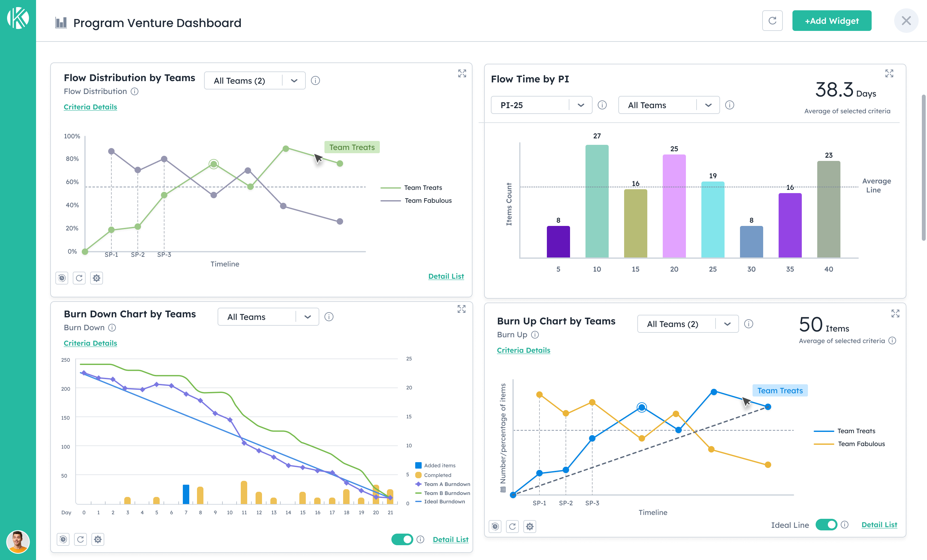Click info icon next to PI-25 dropdown

point(602,105)
